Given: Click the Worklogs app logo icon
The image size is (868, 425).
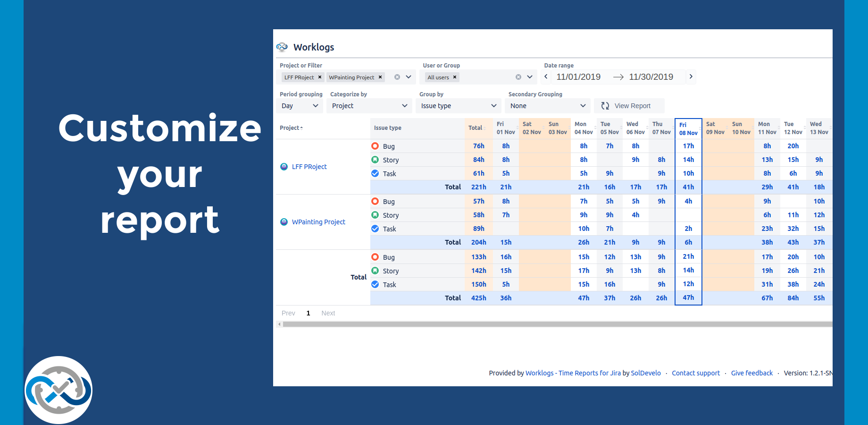Looking at the screenshot, I should pos(282,47).
